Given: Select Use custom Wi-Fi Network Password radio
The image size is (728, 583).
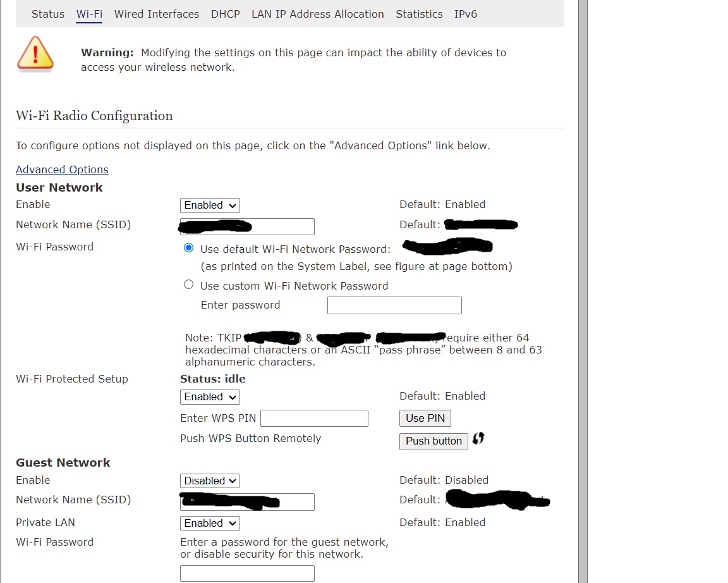Looking at the screenshot, I should click(188, 285).
